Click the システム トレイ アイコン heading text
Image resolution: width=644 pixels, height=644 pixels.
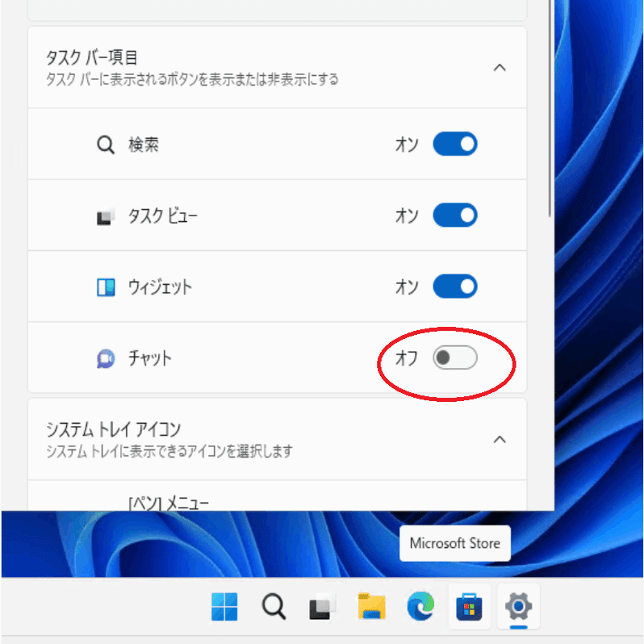(113, 429)
